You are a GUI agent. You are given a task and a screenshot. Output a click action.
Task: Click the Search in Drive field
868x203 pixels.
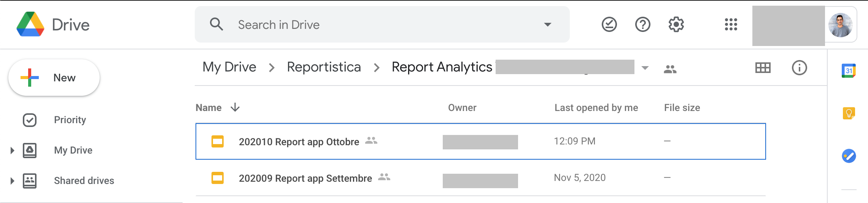[x=380, y=25]
